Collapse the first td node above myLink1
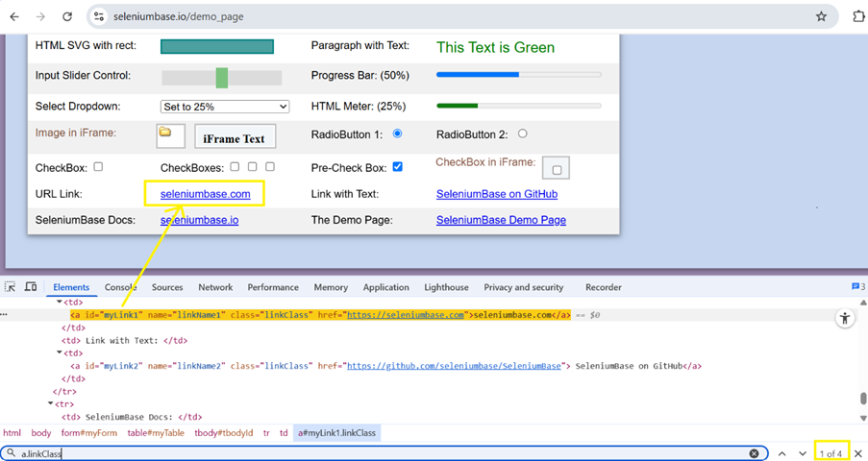The image size is (868, 461). click(x=60, y=303)
